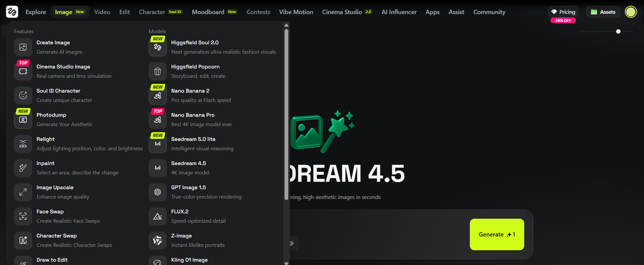The image size is (644, 265).
Task: Pick the Higgsfield Soul 2.0 model icon
Action: [x=157, y=47]
